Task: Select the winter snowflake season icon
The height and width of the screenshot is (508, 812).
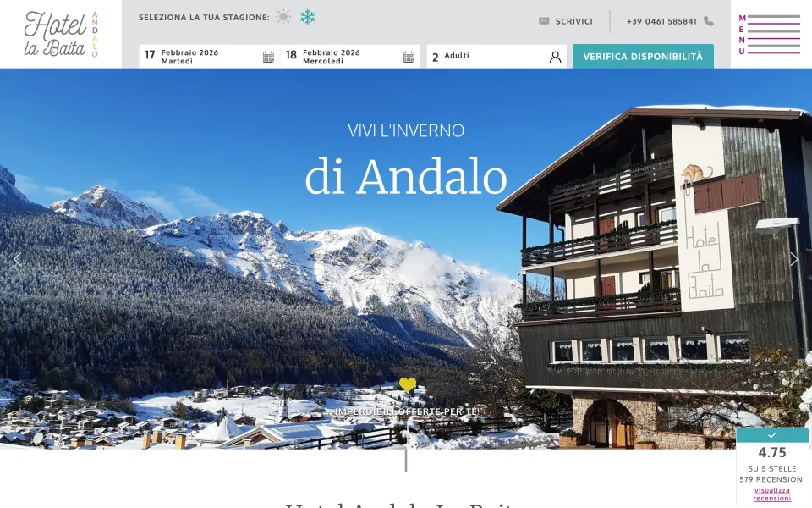Action: [308, 17]
